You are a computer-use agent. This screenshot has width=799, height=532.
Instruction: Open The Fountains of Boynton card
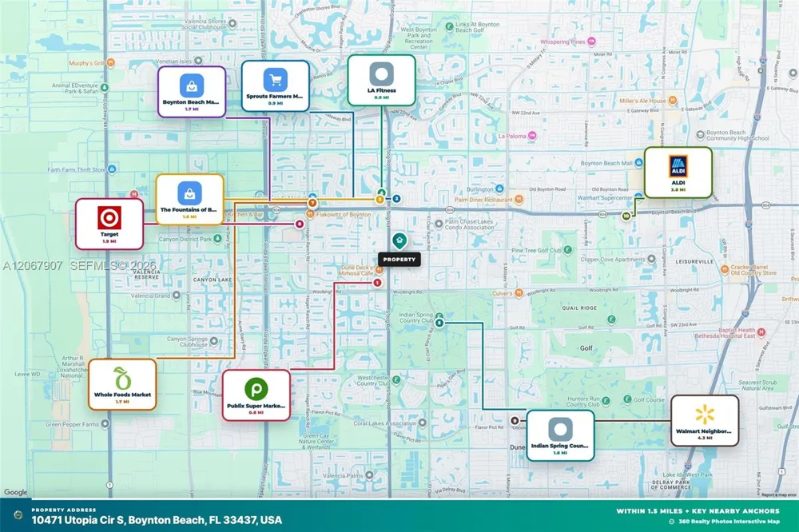(189, 199)
